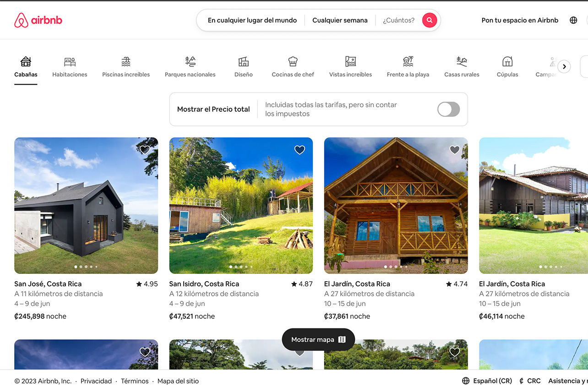588x392 pixels.
Task: Select the Habitaciones category icon
Action: click(x=70, y=61)
